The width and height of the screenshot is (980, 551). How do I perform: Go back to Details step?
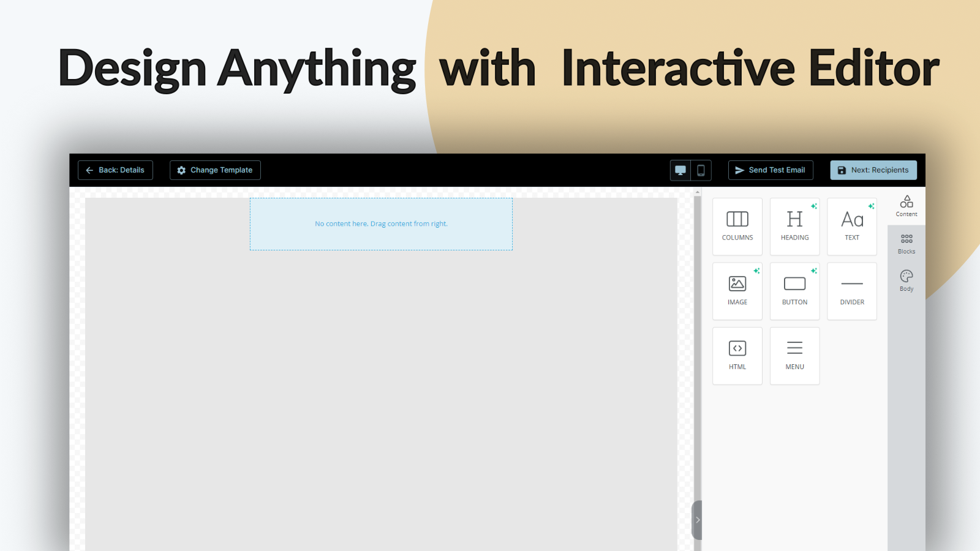pos(115,170)
